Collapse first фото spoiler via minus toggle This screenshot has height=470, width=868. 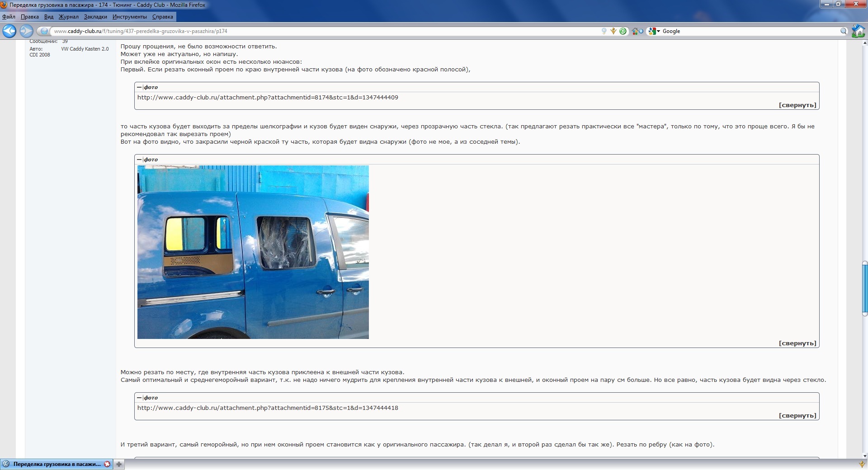[139, 87]
